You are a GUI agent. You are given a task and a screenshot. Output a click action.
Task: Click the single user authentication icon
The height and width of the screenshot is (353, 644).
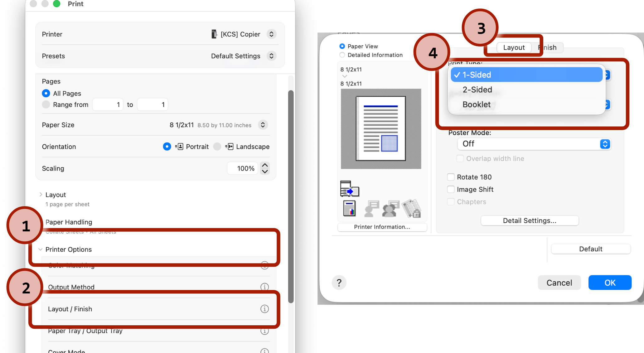tap(371, 208)
